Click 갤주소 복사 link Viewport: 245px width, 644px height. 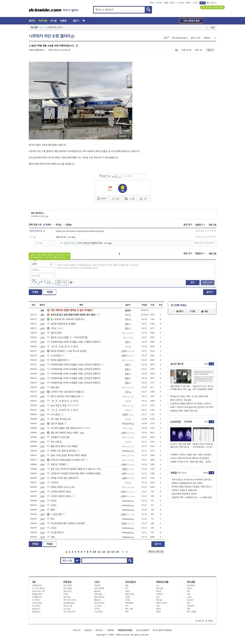tap(195, 38)
